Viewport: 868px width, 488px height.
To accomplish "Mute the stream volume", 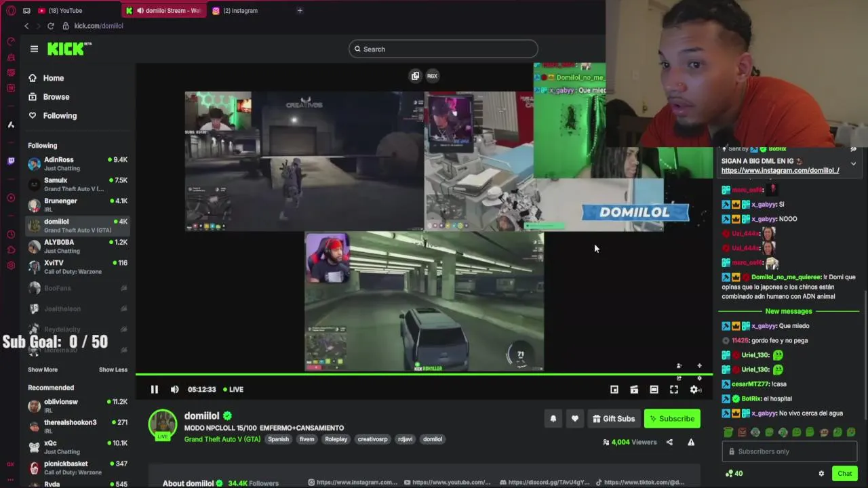I will click(174, 389).
